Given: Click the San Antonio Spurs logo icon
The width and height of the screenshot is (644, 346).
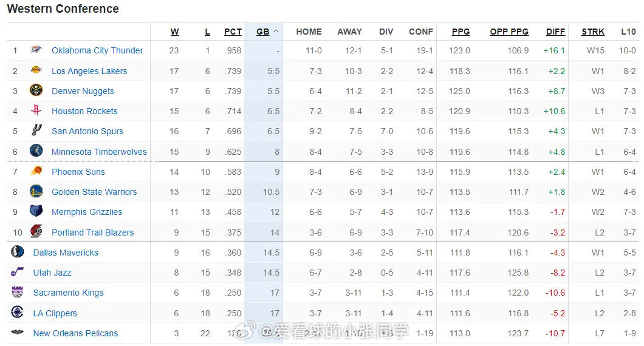Looking at the screenshot, I should click(36, 130).
